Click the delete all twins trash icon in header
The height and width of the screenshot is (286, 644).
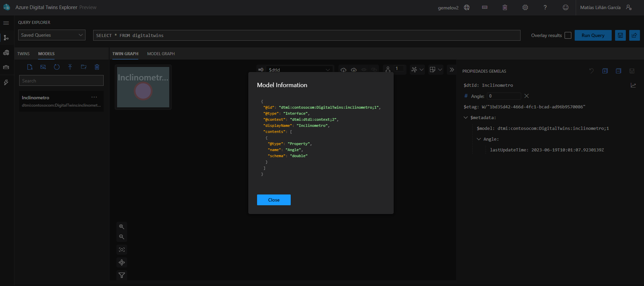505,7
